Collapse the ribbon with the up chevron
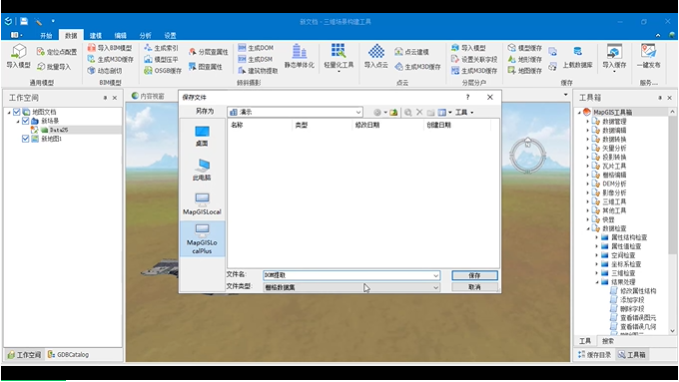Viewport: 679px width, 382px height. point(658,35)
